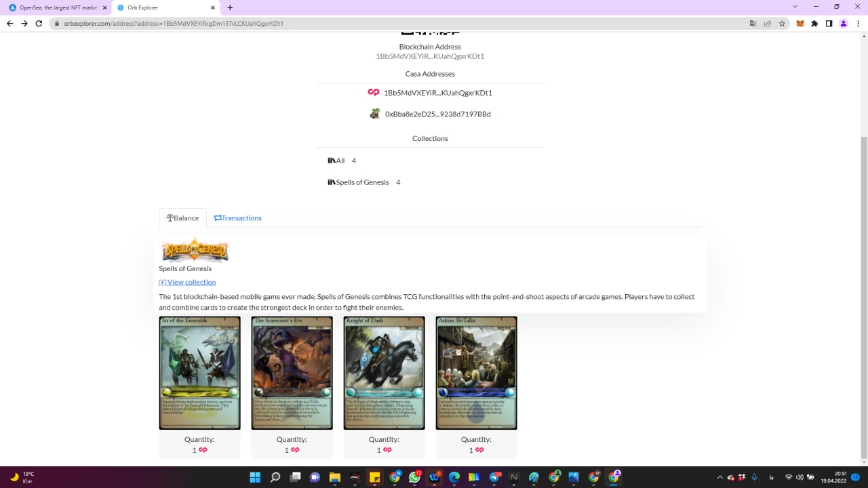The width and height of the screenshot is (868, 488).
Task: Click the page vertical scrollbar
Action: 864,296
